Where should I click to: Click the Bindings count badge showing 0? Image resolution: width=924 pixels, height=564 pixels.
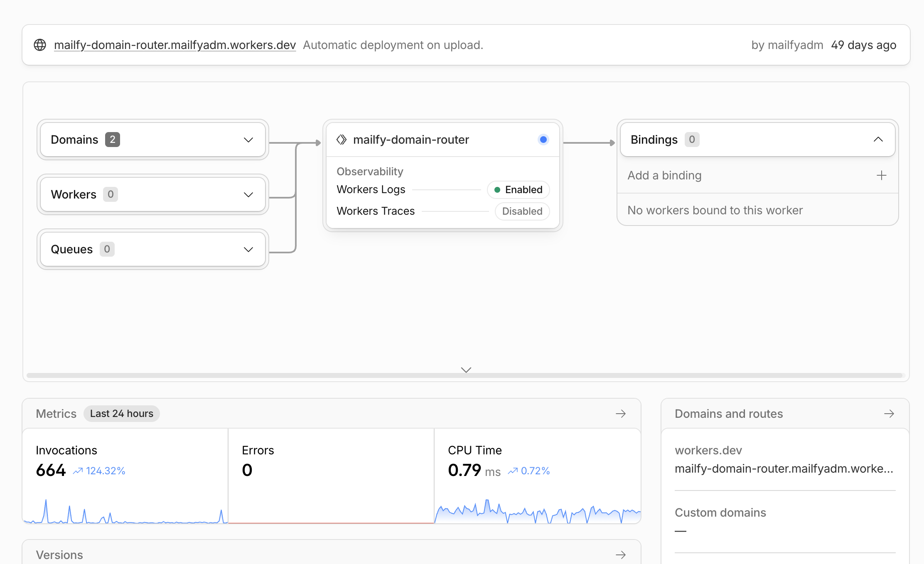pos(692,140)
